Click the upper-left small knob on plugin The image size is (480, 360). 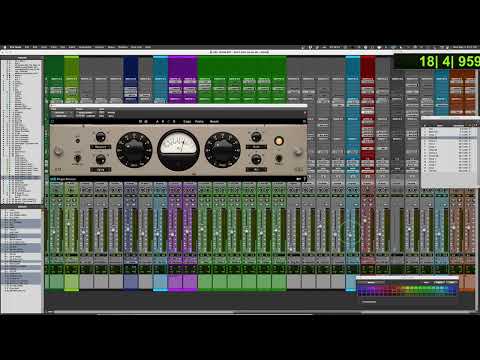pos(100,137)
